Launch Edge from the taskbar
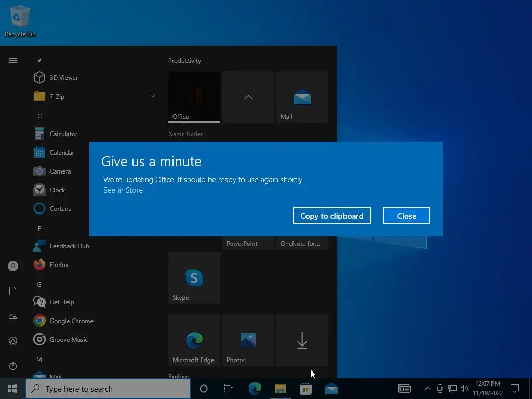The height and width of the screenshot is (399, 532). [255, 389]
